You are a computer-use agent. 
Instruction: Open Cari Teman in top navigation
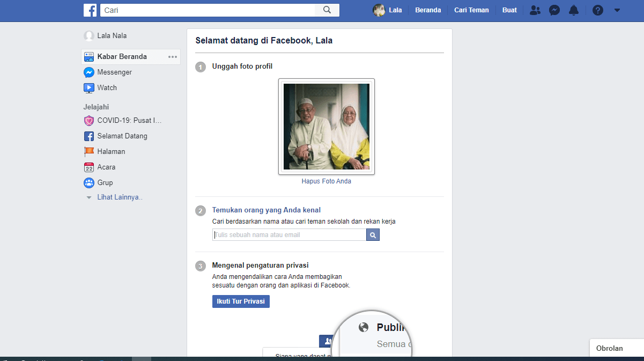pos(471,10)
